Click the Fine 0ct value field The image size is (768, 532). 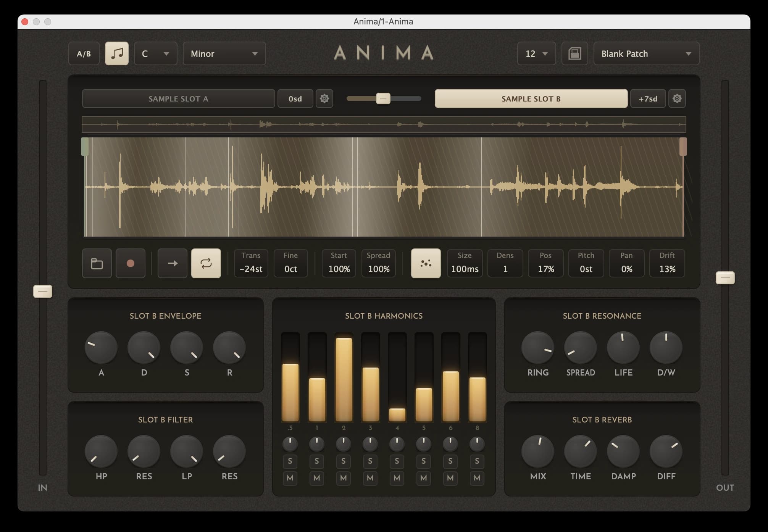point(291,263)
